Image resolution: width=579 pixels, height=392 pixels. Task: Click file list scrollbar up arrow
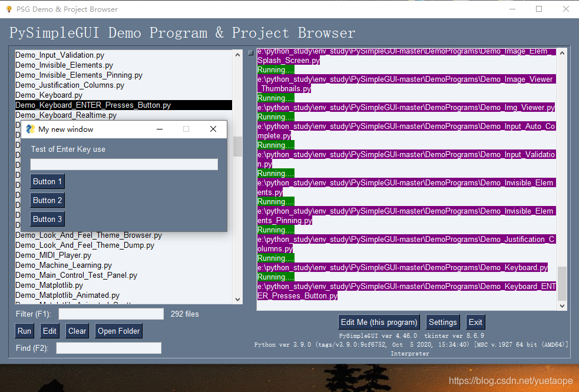[238, 55]
